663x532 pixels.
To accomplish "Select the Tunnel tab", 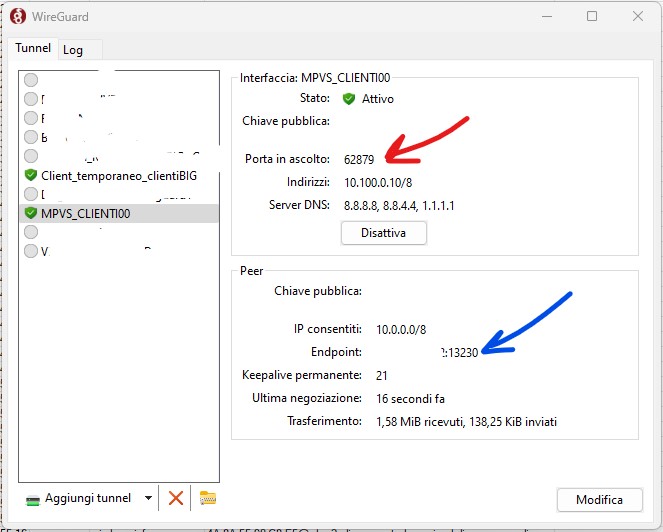I will (33, 48).
